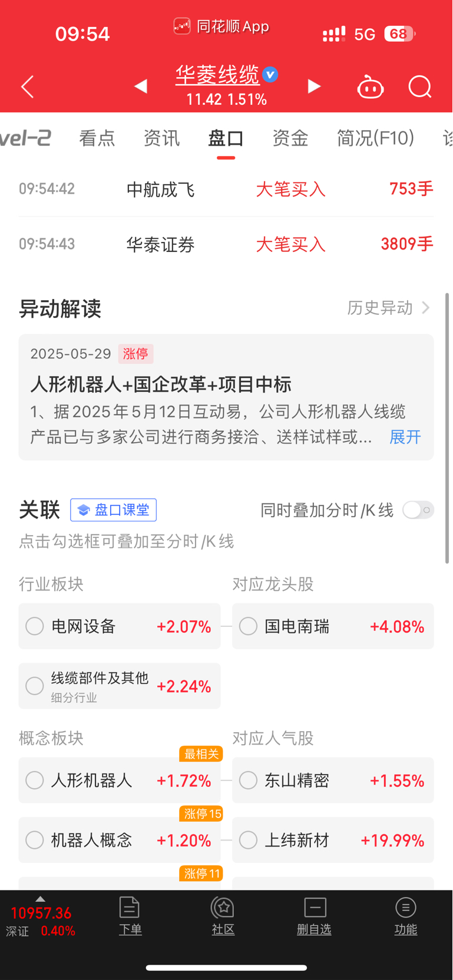
Task: Open the robot assistant icon
Action: [x=371, y=87]
